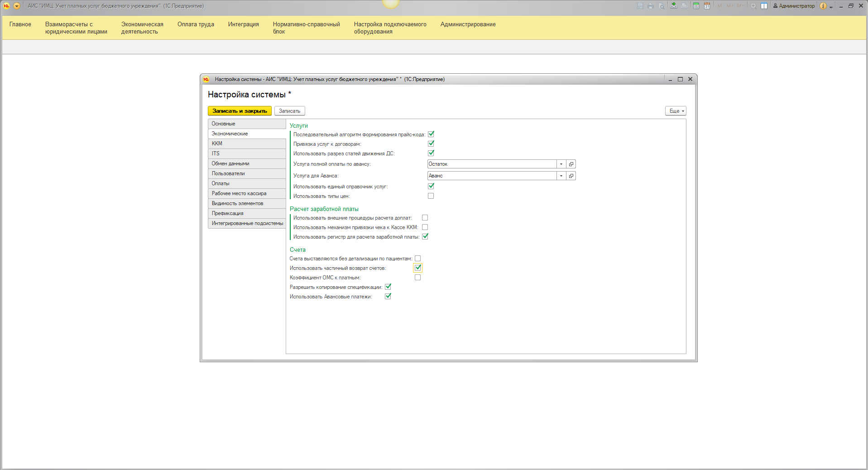Switch to the ККМ settings tab

pos(247,144)
